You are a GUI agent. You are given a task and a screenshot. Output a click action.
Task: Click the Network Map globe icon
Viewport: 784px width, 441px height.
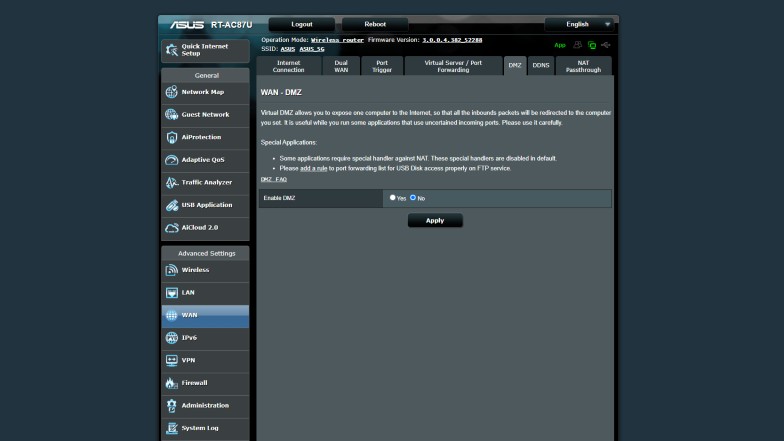pyautogui.click(x=172, y=92)
